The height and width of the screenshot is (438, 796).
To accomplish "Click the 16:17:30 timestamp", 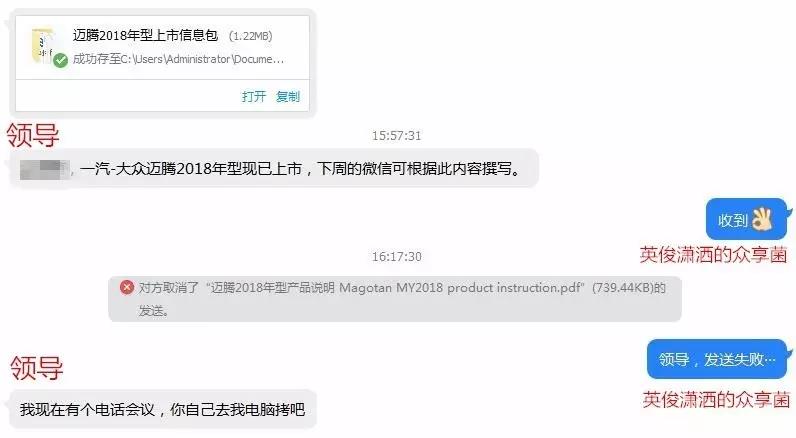I will tap(396, 257).
